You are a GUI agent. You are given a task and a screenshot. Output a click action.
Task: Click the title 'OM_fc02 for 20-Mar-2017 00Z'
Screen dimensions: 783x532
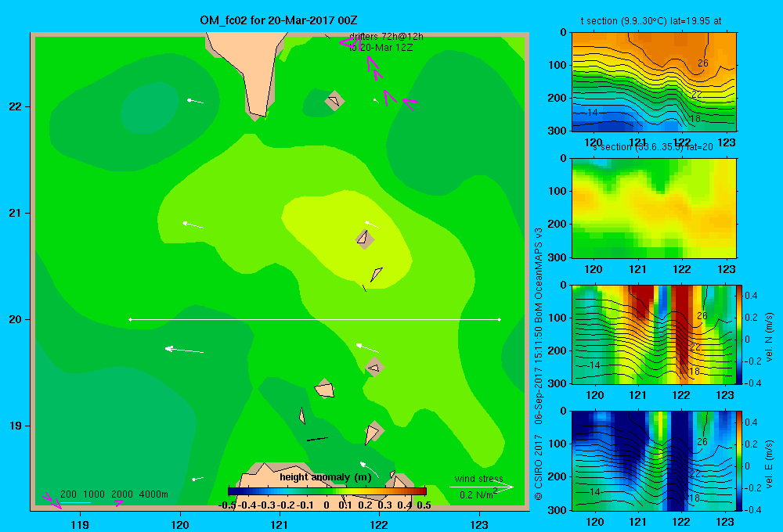coord(278,20)
